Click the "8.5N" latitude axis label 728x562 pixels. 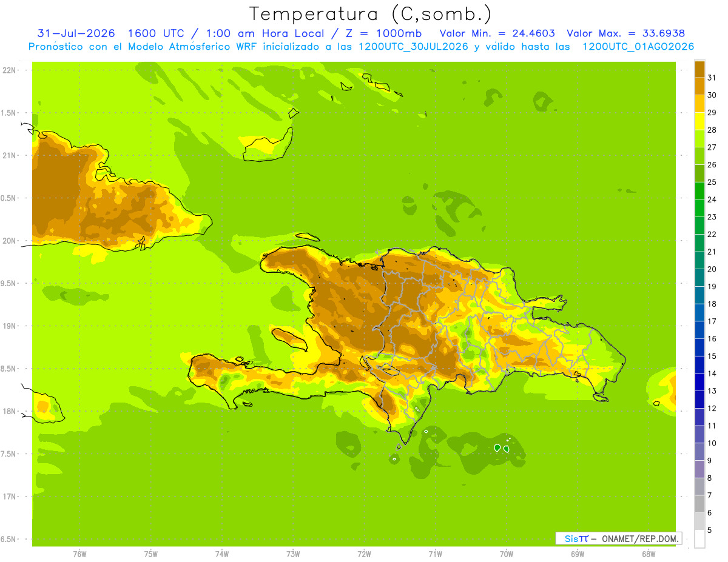pos(8,369)
